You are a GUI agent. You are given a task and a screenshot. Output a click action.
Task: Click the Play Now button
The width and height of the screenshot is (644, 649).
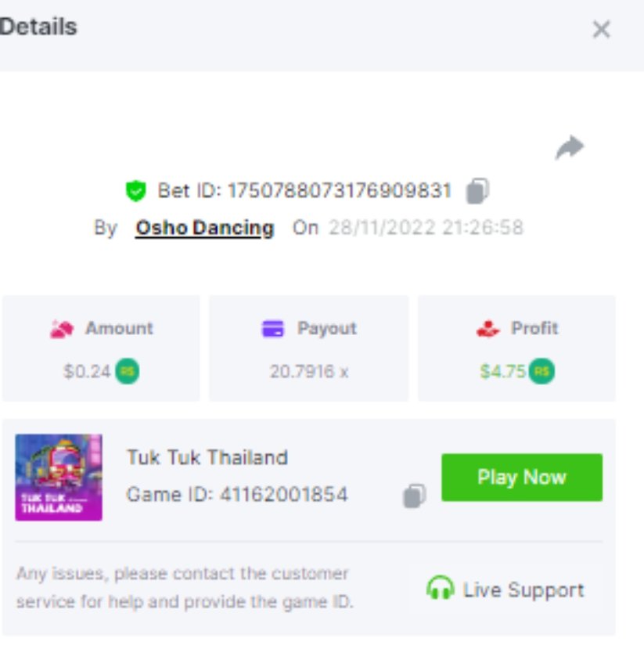522,478
